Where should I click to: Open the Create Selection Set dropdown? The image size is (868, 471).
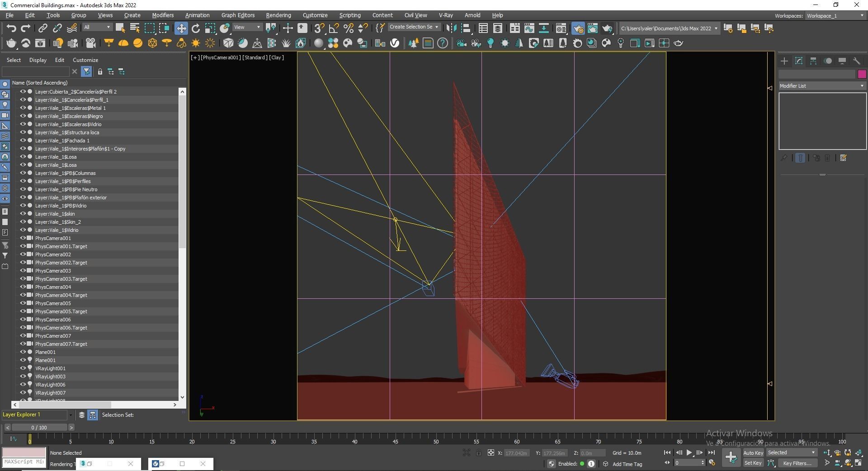point(414,27)
